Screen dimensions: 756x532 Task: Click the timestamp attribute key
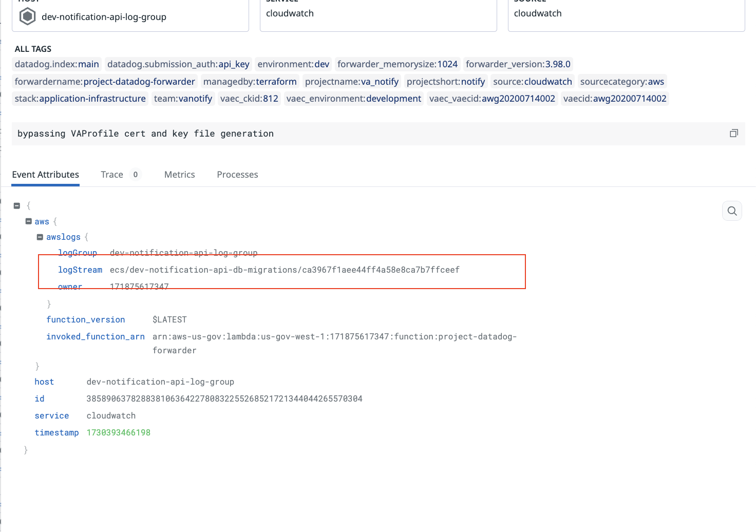pyautogui.click(x=56, y=433)
